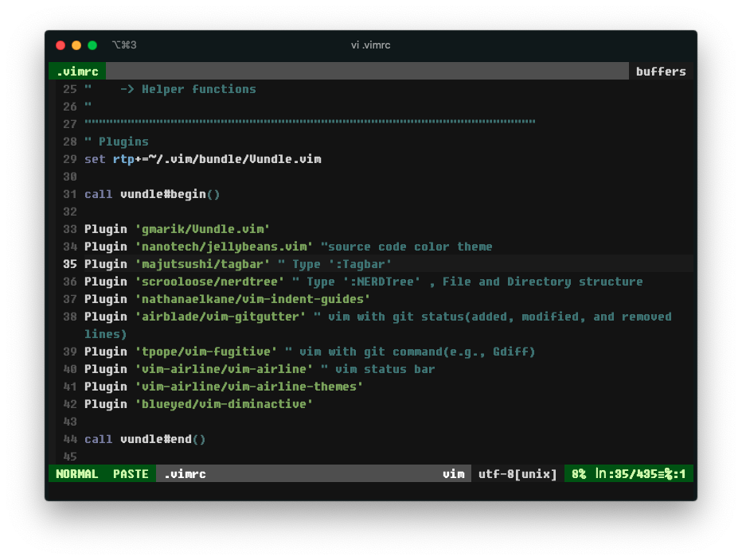Click the buffers label in tabline
This screenshot has width=742, height=560.
[660, 72]
